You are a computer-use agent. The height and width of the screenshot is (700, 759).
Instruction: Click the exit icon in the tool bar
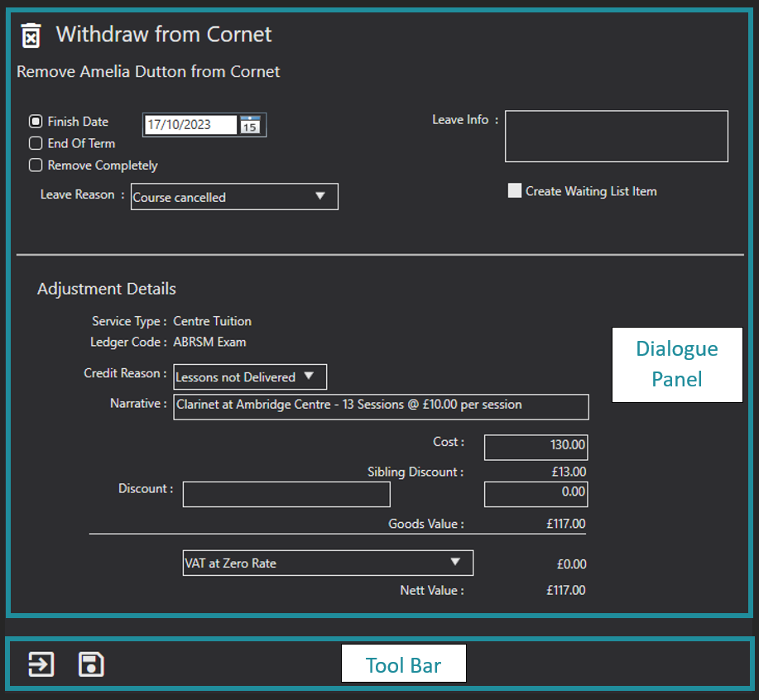[x=41, y=664]
